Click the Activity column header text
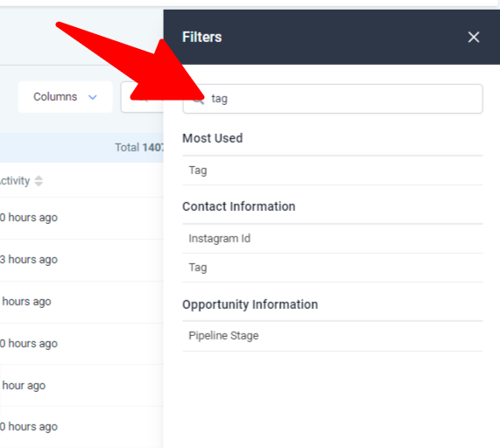The image size is (500, 448). [15, 180]
